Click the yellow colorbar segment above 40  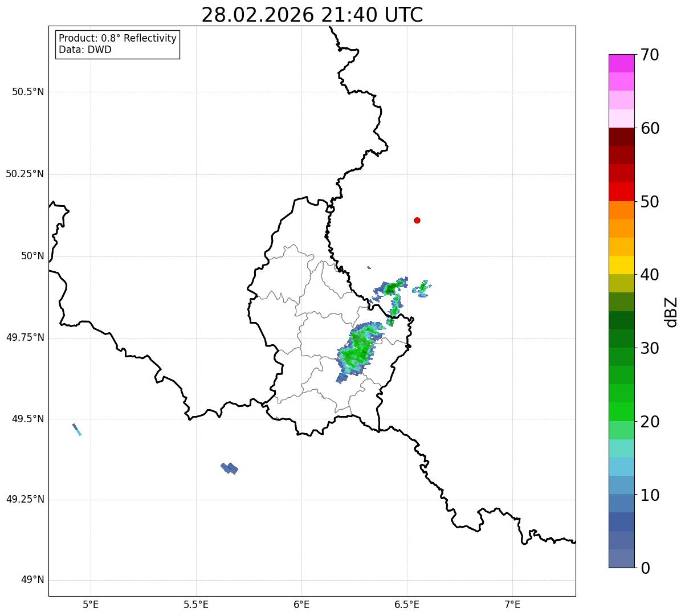coord(621,265)
